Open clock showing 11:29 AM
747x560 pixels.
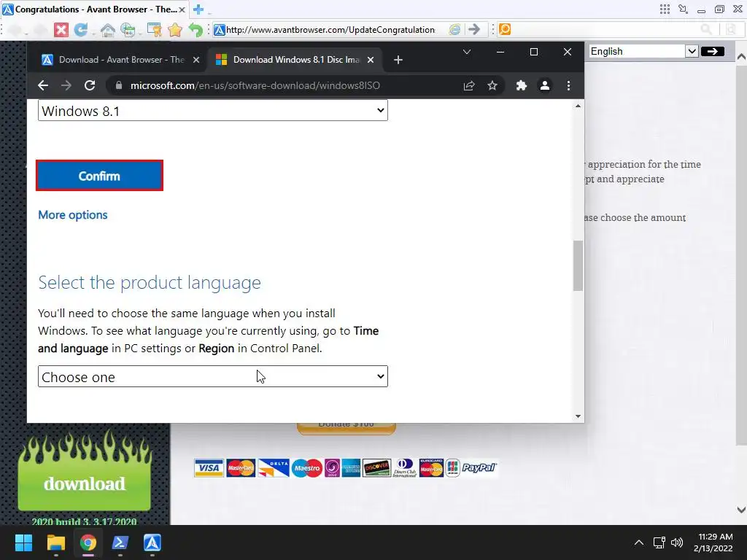[x=713, y=542]
